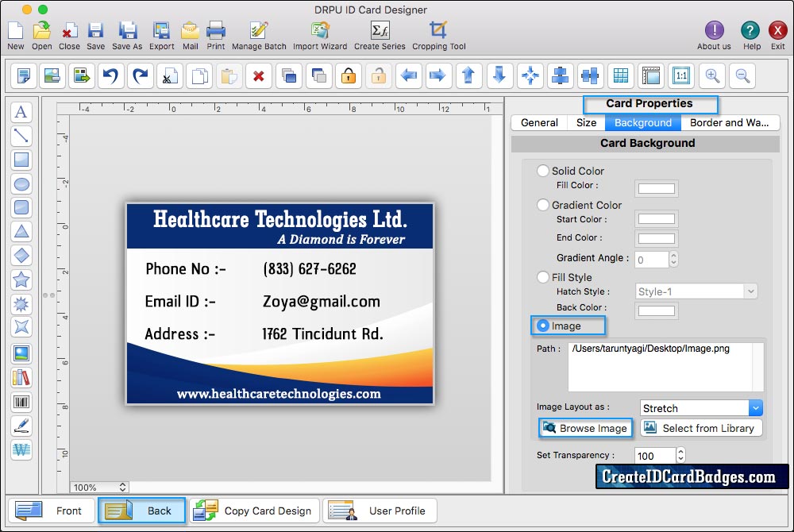Delete selected object with red X
The image size is (794, 532).
(x=259, y=76)
